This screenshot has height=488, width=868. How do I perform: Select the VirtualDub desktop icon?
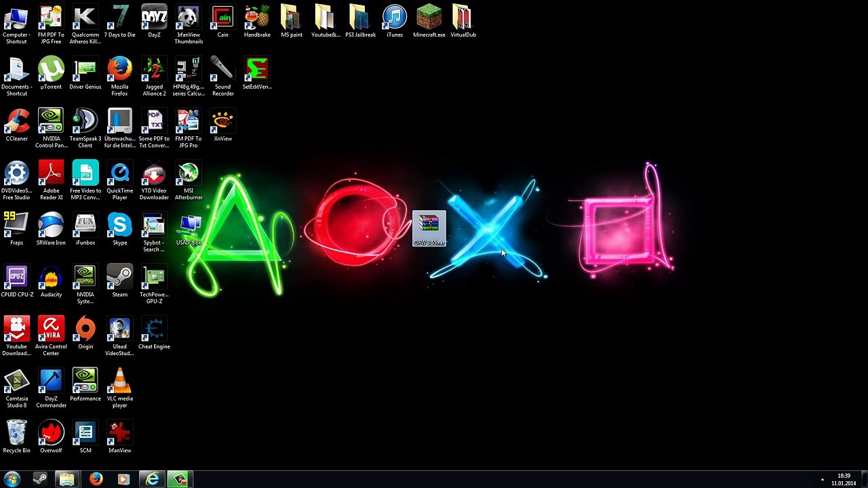463,21
